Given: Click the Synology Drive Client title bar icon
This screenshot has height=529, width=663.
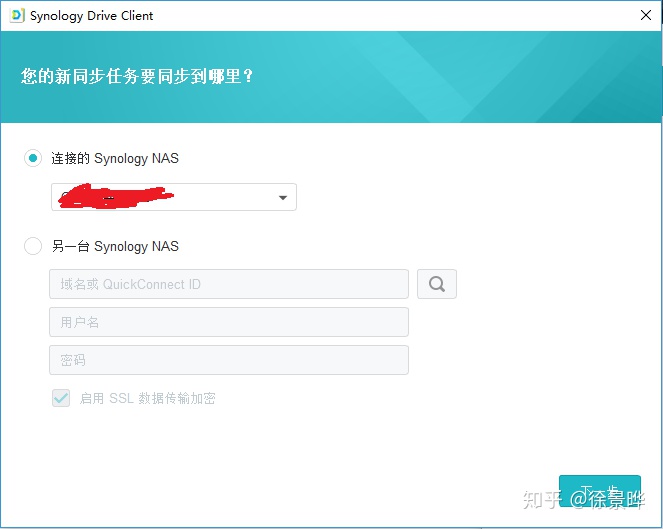Looking at the screenshot, I should 17,16.
